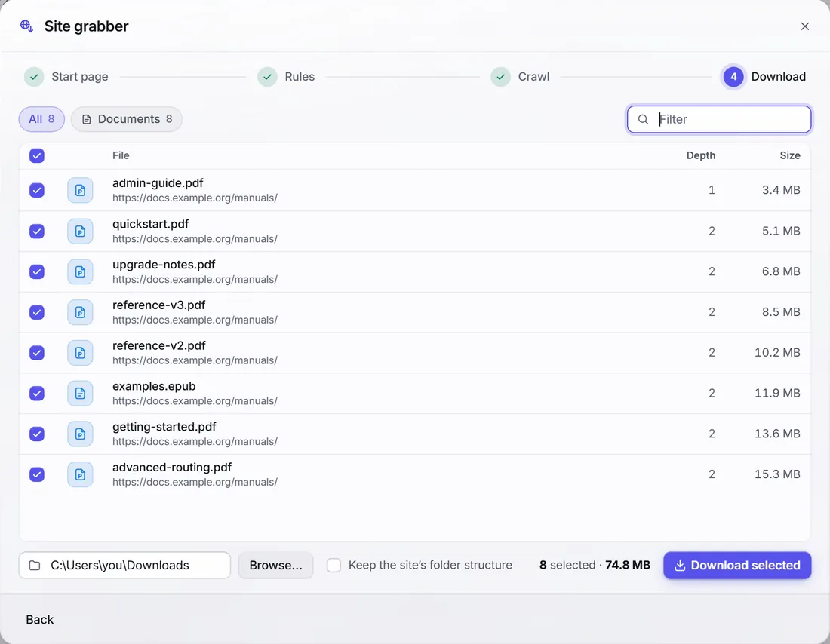Go to the Rules step
Image resolution: width=830 pixels, height=644 pixels.
pos(300,77)
